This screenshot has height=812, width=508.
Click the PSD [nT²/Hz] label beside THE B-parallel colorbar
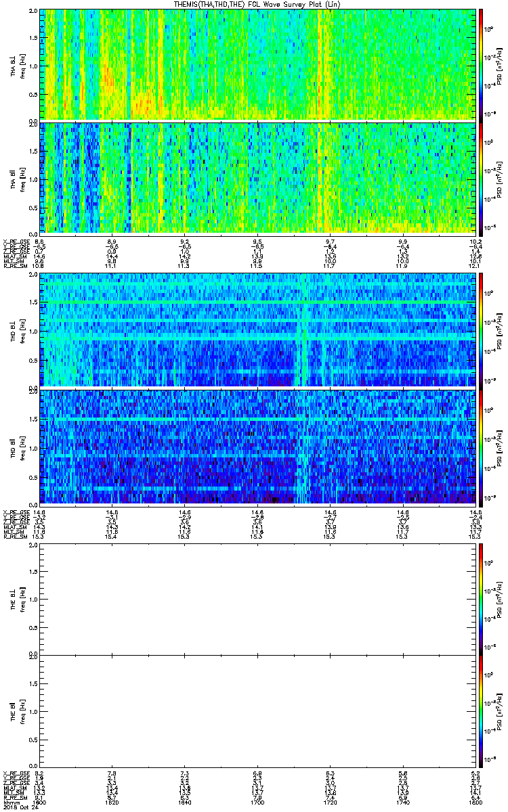500,712
